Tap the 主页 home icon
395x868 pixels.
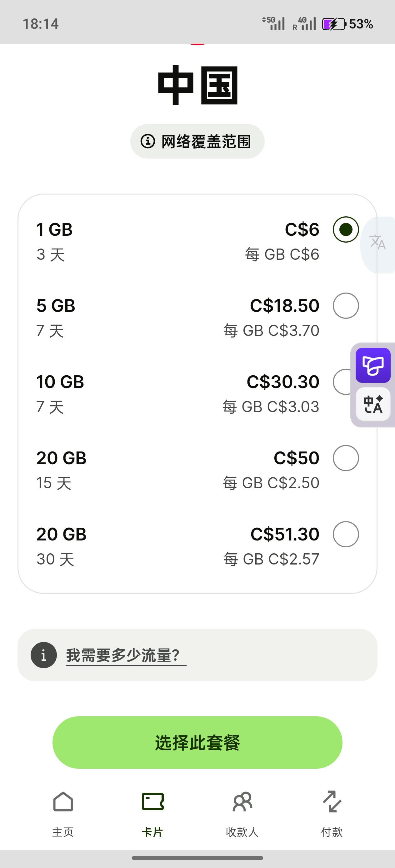[63, 801]
